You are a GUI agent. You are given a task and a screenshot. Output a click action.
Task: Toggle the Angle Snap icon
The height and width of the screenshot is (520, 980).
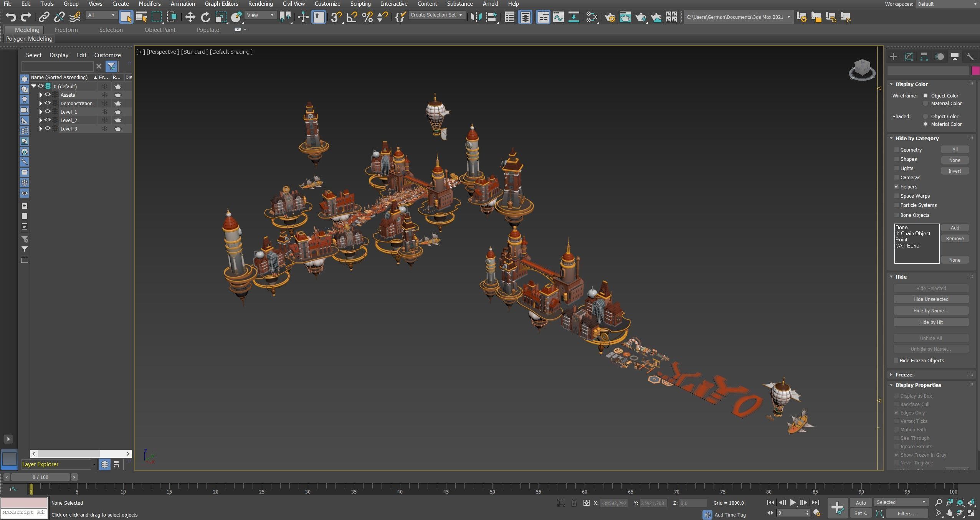point(352,17)
